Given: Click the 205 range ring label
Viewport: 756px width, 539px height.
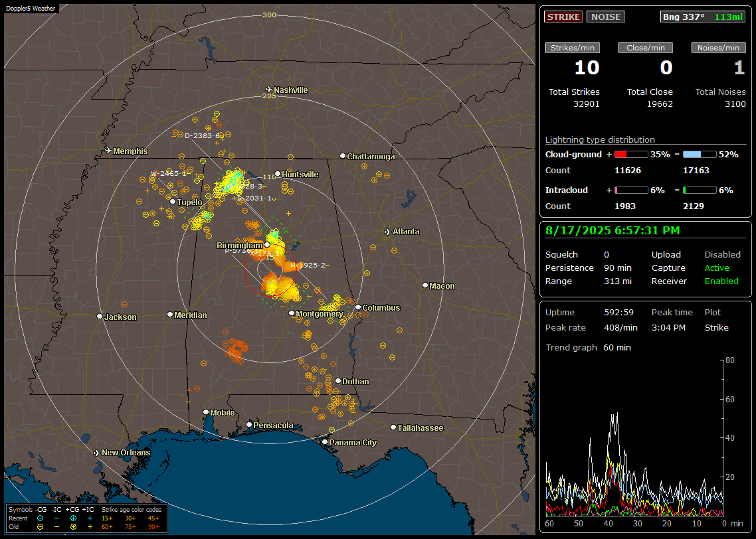Looking at the screenshot, I should click(269, 96).
